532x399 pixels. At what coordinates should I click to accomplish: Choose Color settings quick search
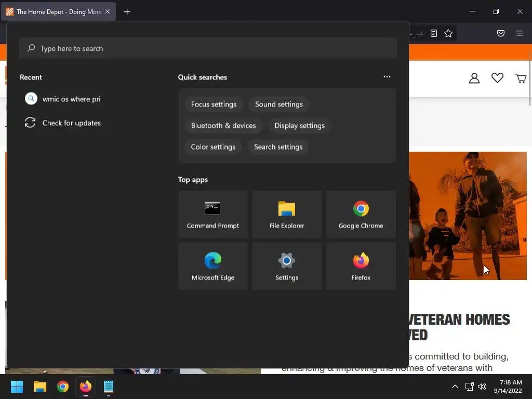[x=213, y=147]
